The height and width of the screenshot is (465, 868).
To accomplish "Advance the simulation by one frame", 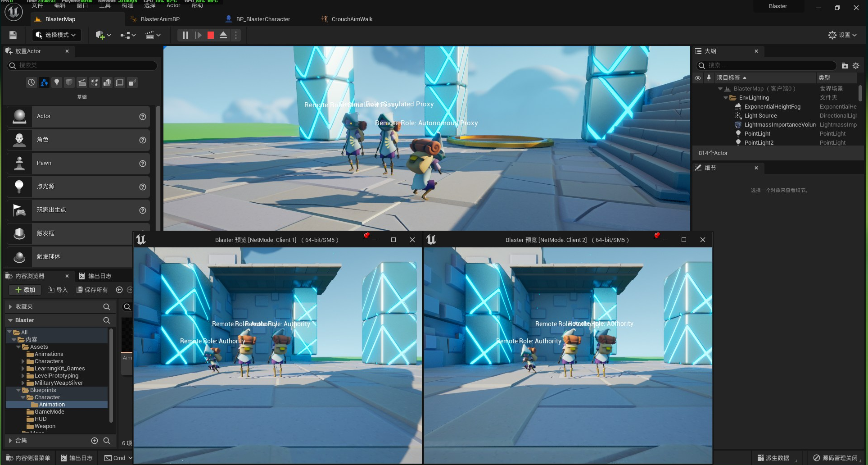I will [198, 35].
